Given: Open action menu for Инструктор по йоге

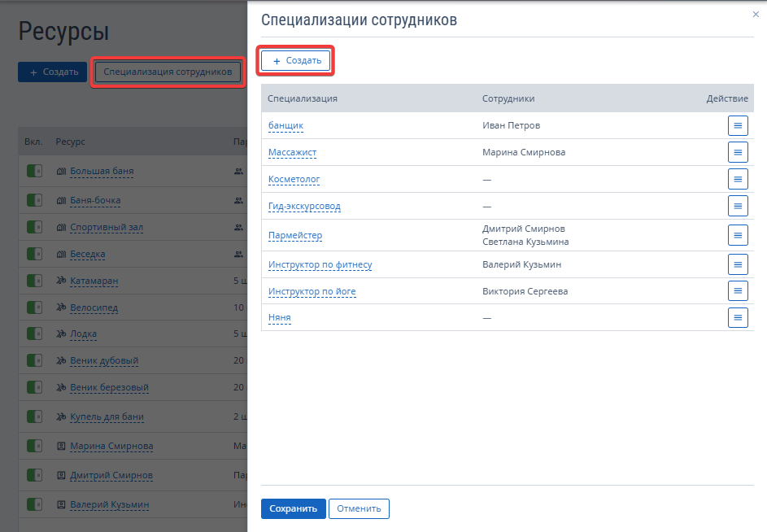Looking at the screenshot, I should pyautogui.click(x=738, y=291).
